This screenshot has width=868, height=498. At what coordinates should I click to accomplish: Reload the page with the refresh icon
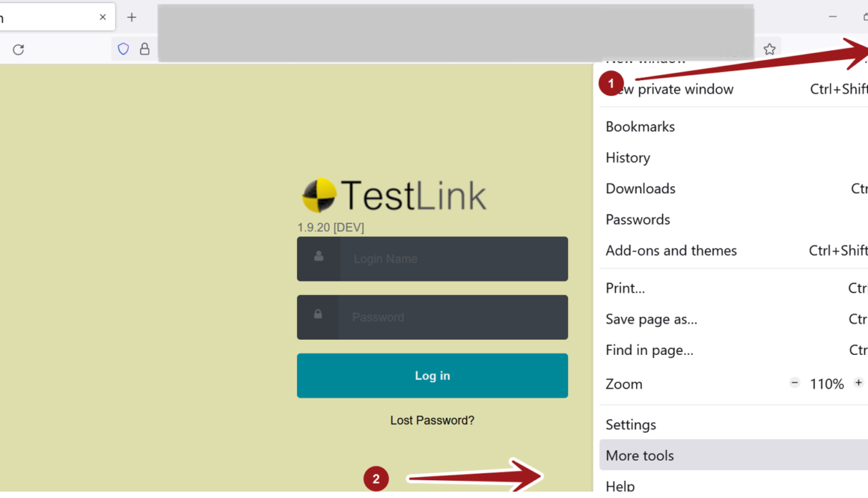pyautogui.click(x=18, y=49)
